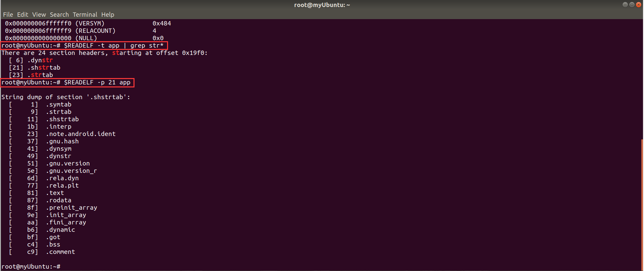Click the window title root@myUbuntu: ~
This screenshot has width=644, height=271.
tap(322, 5)
